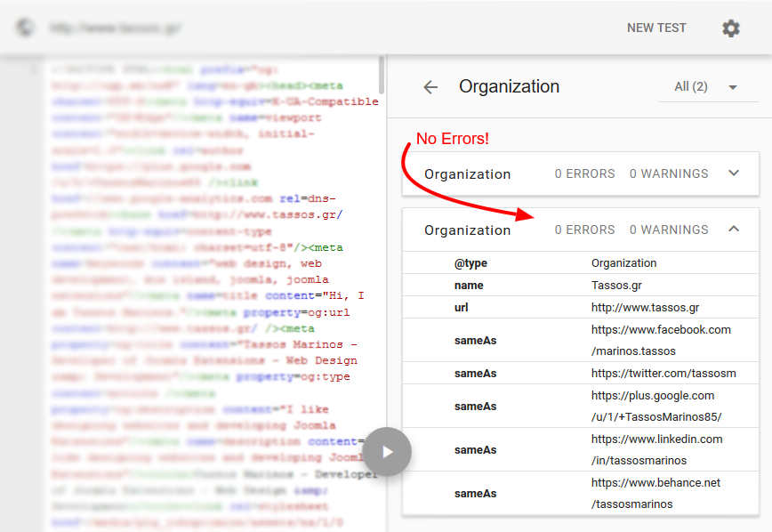
Task: Click the plus.google.com sameAs value
Action: point(656,406)
